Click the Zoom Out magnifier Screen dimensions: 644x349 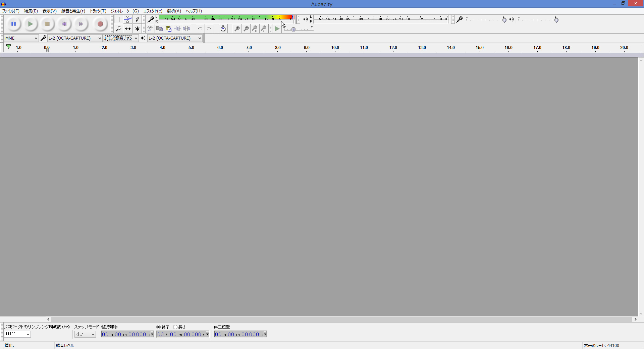click(x=246, y=29)
